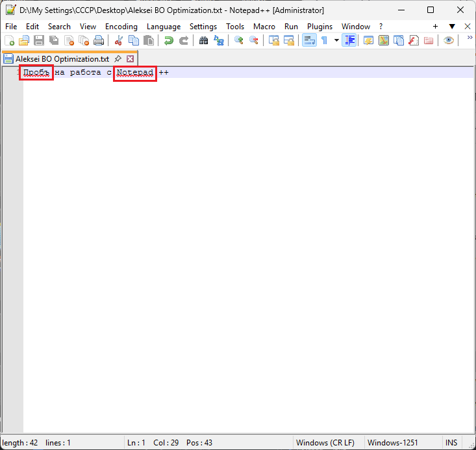The width and height of the screenshot is (476, 450).
Task: Click Windows-1251 encoding in status bar
Action: [392, 443]
